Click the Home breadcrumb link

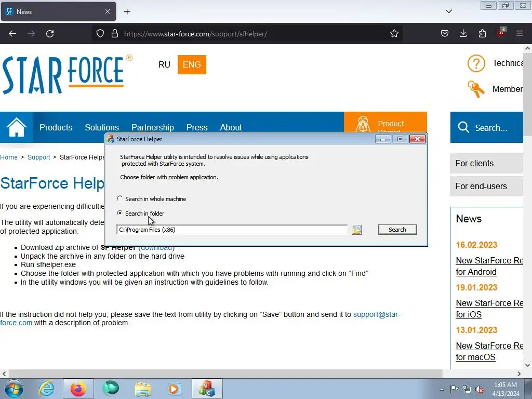tap(9, 157)
